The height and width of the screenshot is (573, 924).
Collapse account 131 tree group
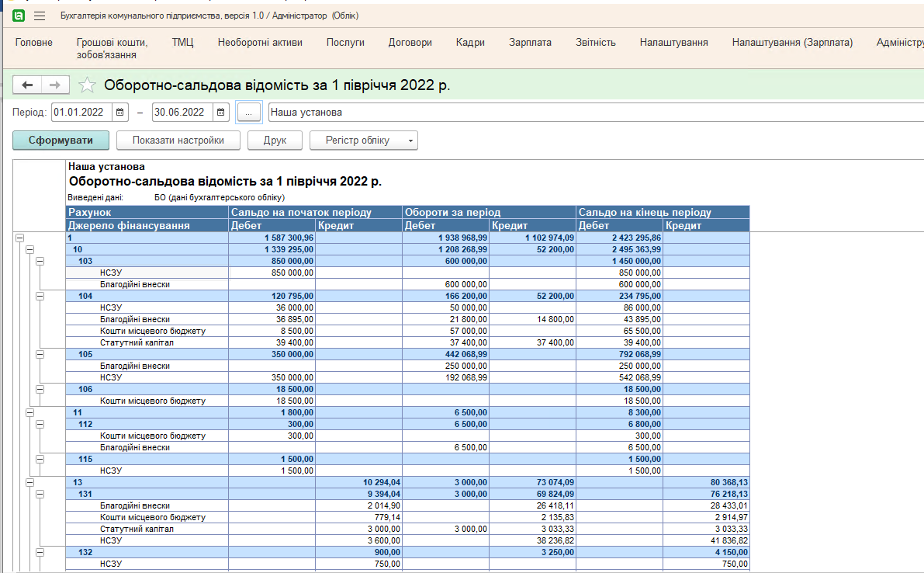point(40,495)
